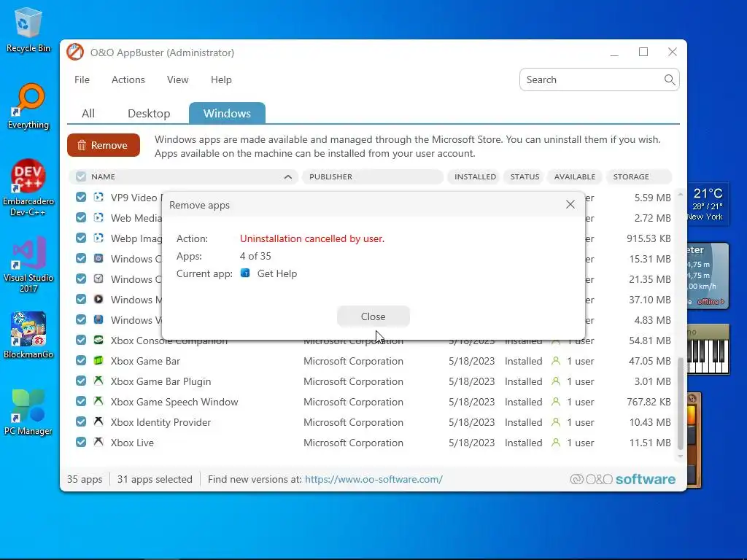Screen dimensions: 747x560
Task: Select the Embarcadero Dev-C++ desktop icon
Action: pyautogui.click(x=28, y=188)
